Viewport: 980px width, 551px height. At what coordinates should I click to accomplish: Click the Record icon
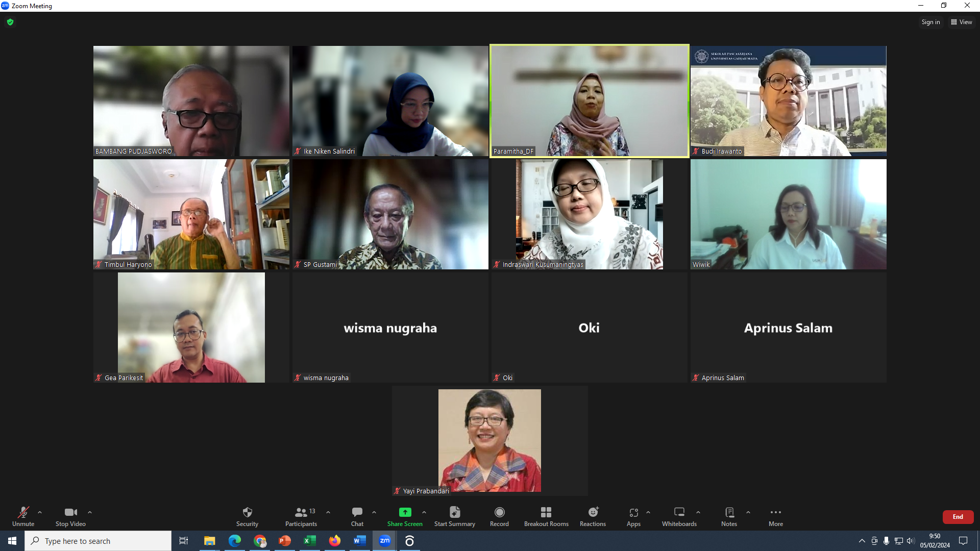tap(499, 516)
